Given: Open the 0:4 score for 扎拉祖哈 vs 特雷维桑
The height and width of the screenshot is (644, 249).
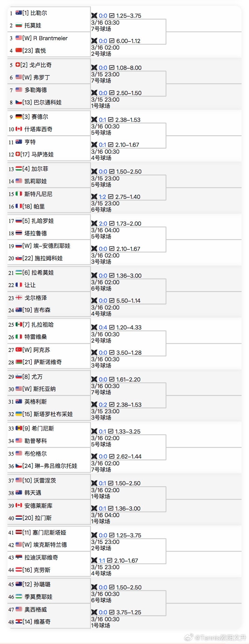Looking at the screenshot, I should (x=102, y=327).
